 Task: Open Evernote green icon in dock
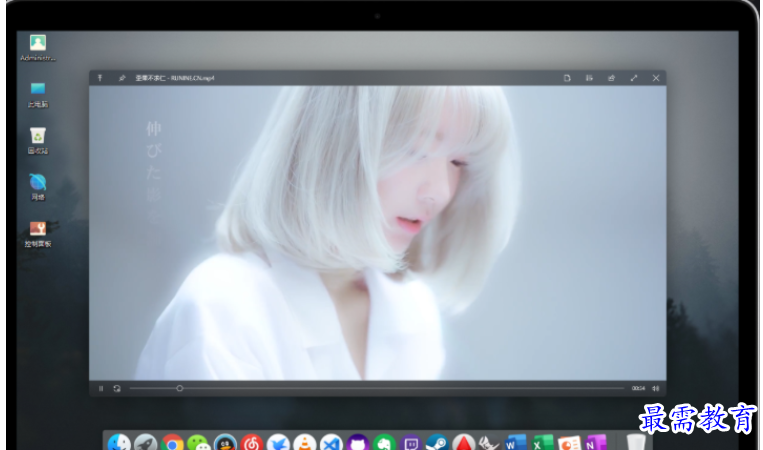click(x=384, y=443)
